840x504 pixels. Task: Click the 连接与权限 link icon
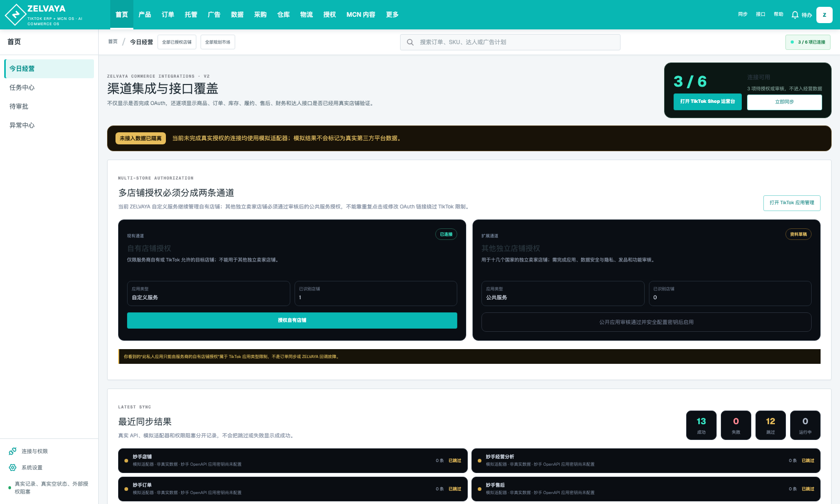[x=13, y=451]
